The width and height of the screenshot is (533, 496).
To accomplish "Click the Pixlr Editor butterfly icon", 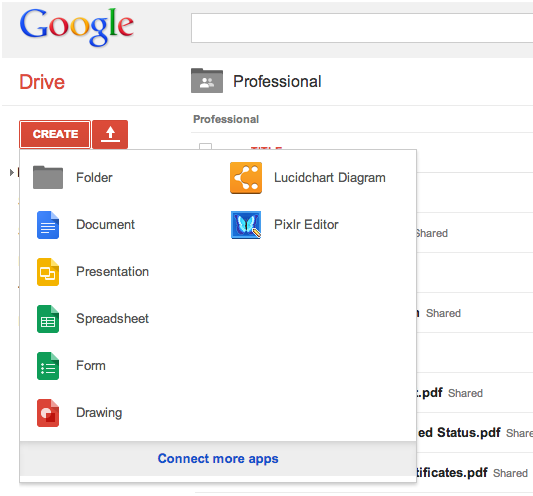I will (x=246, y=225).
